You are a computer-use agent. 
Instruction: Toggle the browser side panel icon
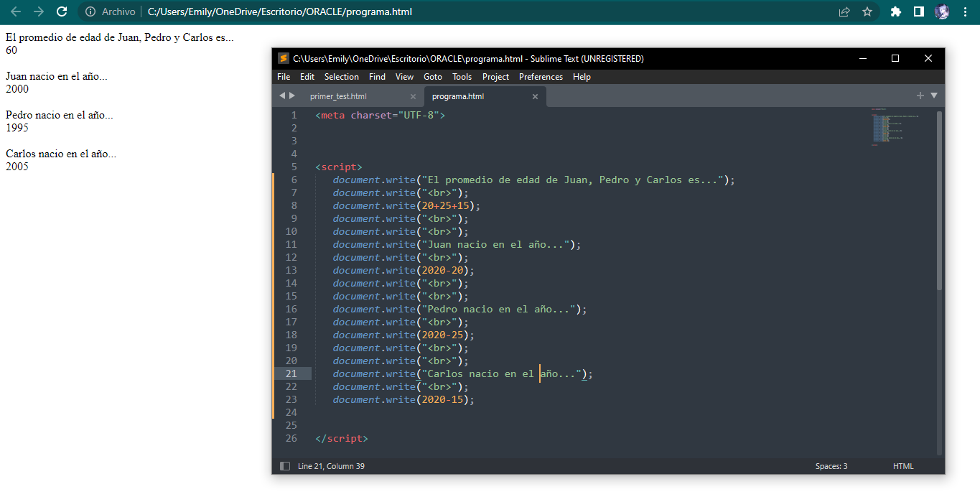918,11
